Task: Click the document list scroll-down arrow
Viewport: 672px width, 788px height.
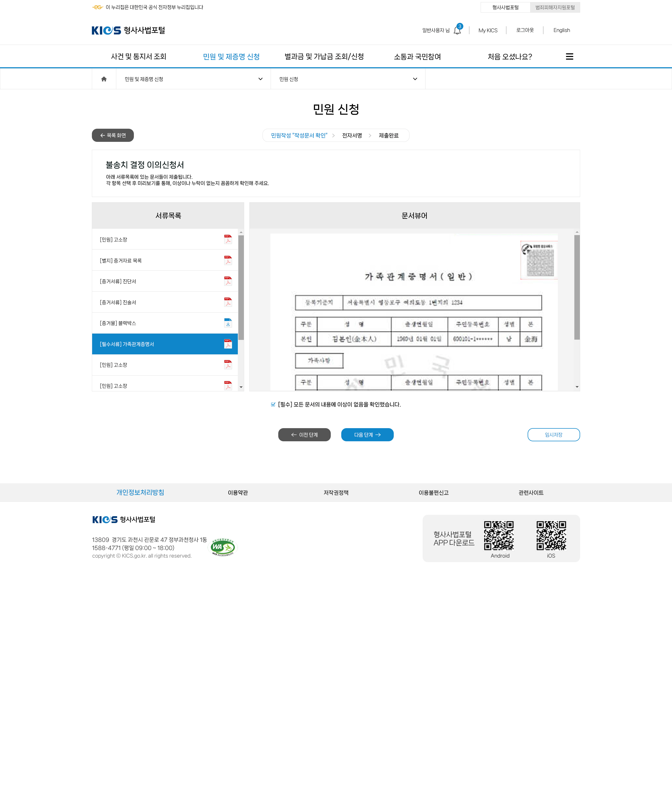Action: (x=241, y=387)
